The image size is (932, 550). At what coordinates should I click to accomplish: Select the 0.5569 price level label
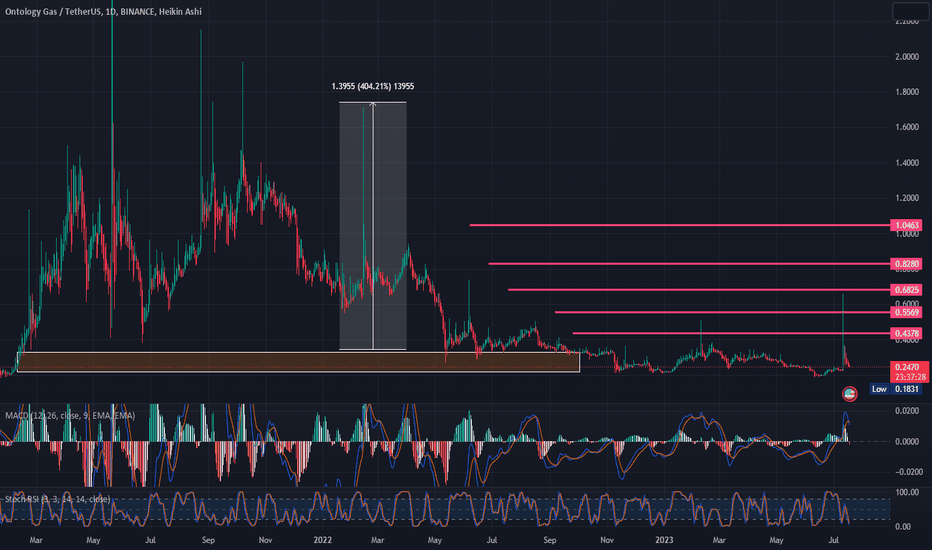coord(906,312)
